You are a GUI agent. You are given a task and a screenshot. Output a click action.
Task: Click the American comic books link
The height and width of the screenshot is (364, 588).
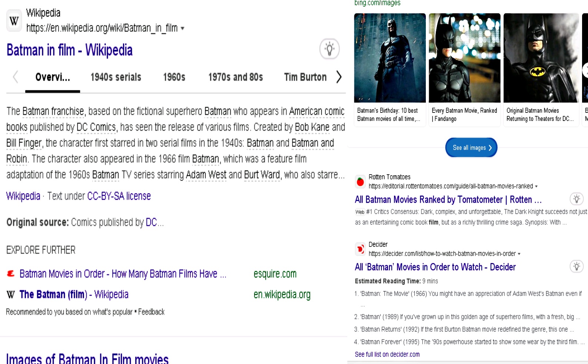tap(317, 111)
